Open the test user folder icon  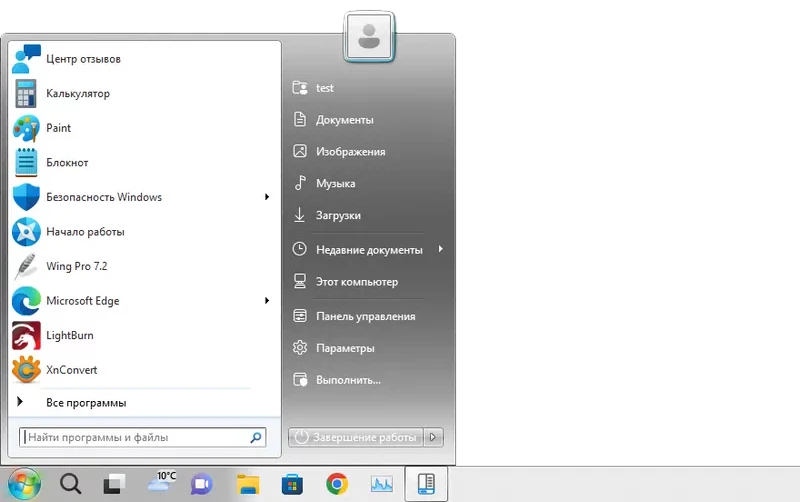click(300, 88)
